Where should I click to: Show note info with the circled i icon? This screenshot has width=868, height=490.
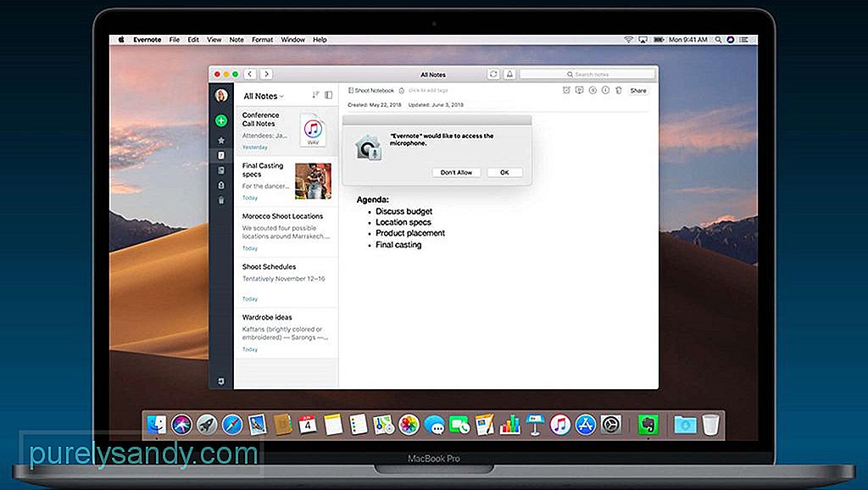(x=605, y=90)
